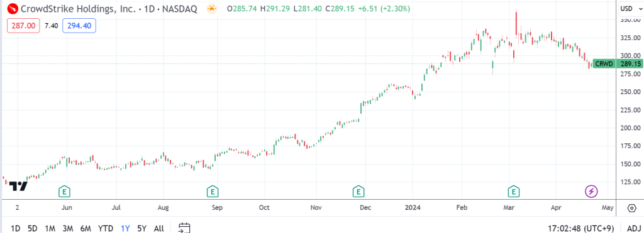Screen dimensions: 644x233
Task: Click the 175.00 price scale label
Action: (630, 146)
